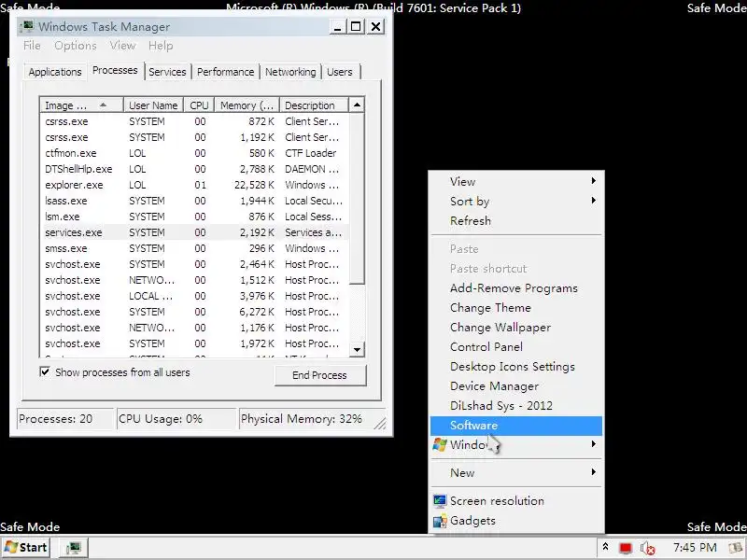Open the File menu in Task Manager

coord(32,46)
